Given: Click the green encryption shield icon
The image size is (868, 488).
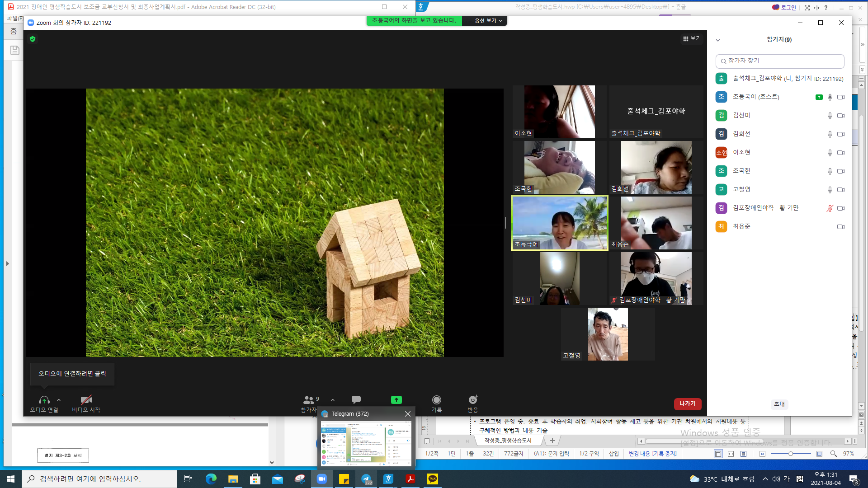Looking at the screenshot, I should click(x=33, y=39).
